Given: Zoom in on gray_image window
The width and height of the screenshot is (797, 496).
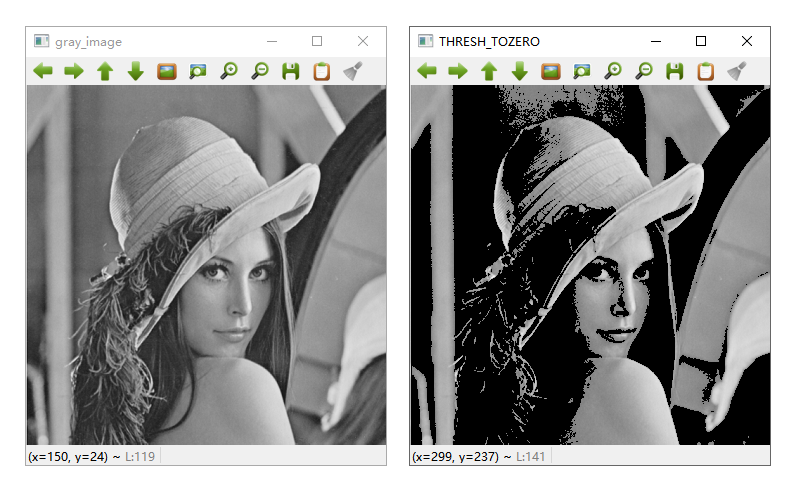Looking at the screenshot, I should [x=229, y=71].
